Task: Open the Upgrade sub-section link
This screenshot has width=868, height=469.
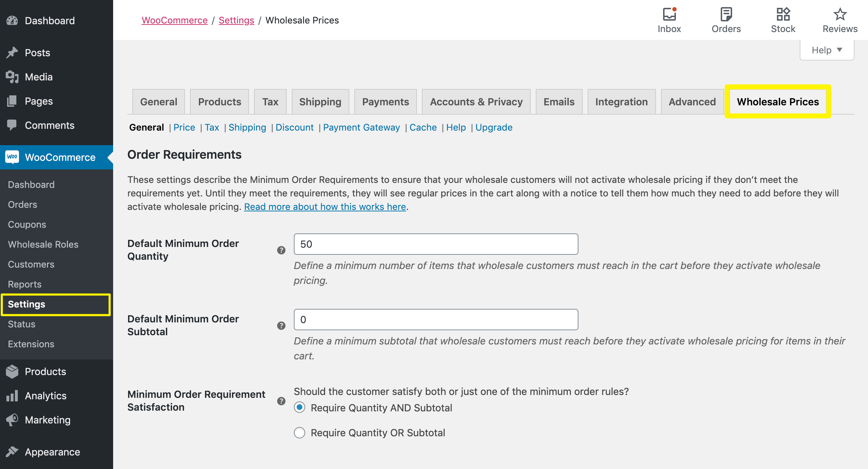Action: (x=494, y=127)
